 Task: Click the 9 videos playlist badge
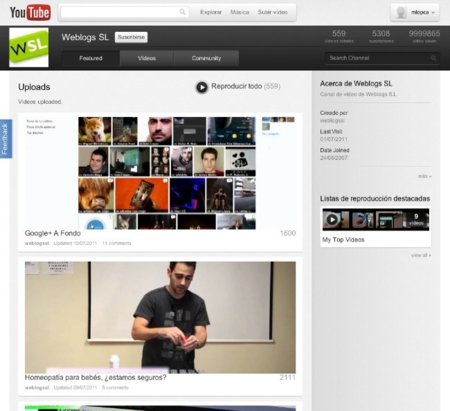coord(416,219)
